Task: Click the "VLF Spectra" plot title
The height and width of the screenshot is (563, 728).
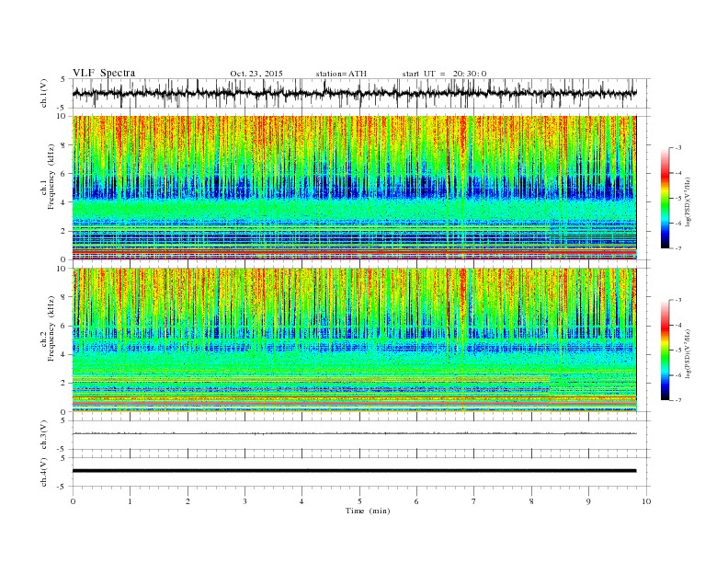Action: (104, 73)
